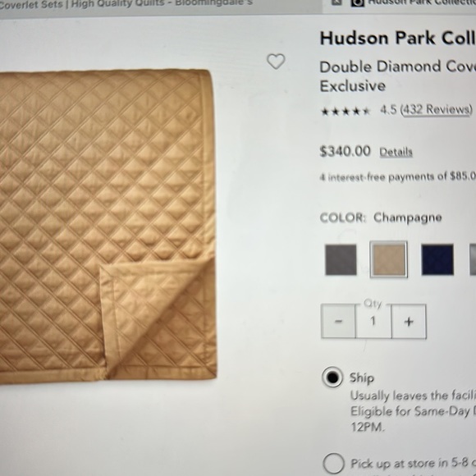
Task: Decrease quantity with the minus button
Action: (338, 321)
